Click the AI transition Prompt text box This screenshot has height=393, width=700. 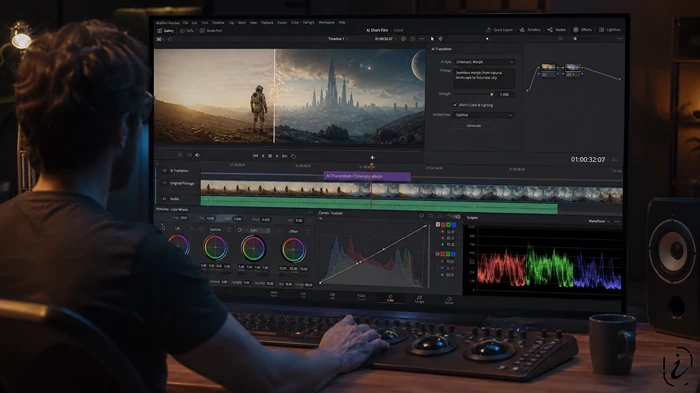click(x=484, y=78)
